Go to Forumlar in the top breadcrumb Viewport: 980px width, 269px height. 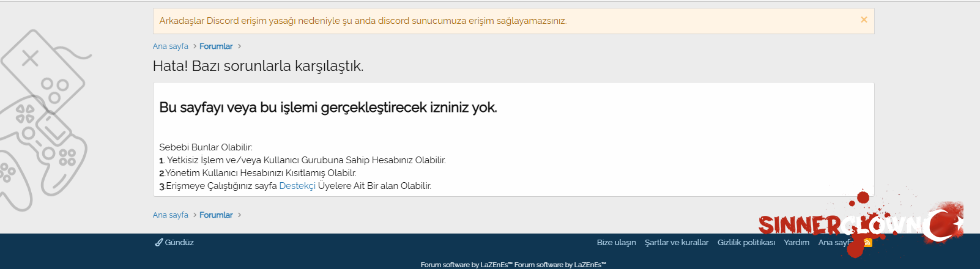[x=216, y=46]
